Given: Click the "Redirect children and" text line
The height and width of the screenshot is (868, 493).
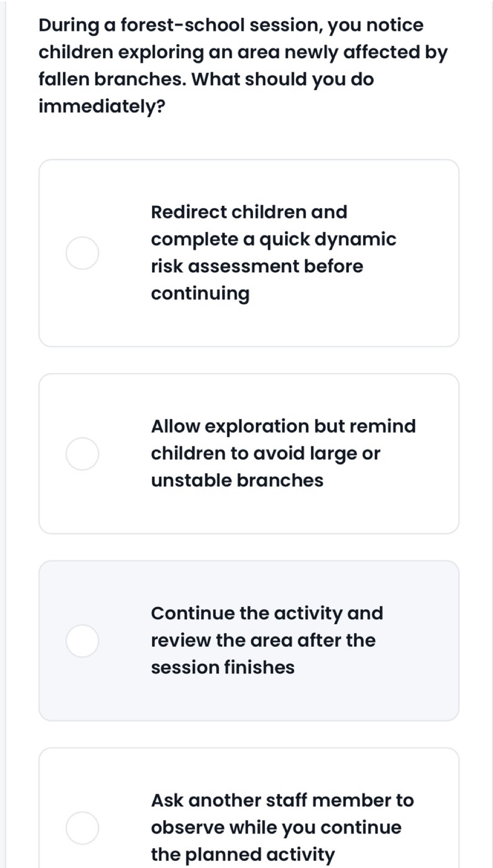Looking at the screenshot, I should click(x=249, y=212).
